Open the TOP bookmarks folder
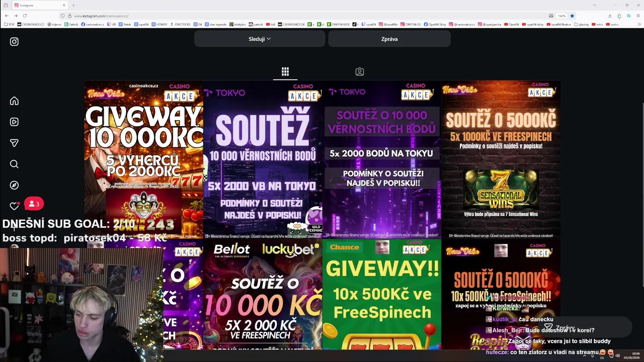The image size is (644, 362). pyautogui.click(x=9, y=24)
